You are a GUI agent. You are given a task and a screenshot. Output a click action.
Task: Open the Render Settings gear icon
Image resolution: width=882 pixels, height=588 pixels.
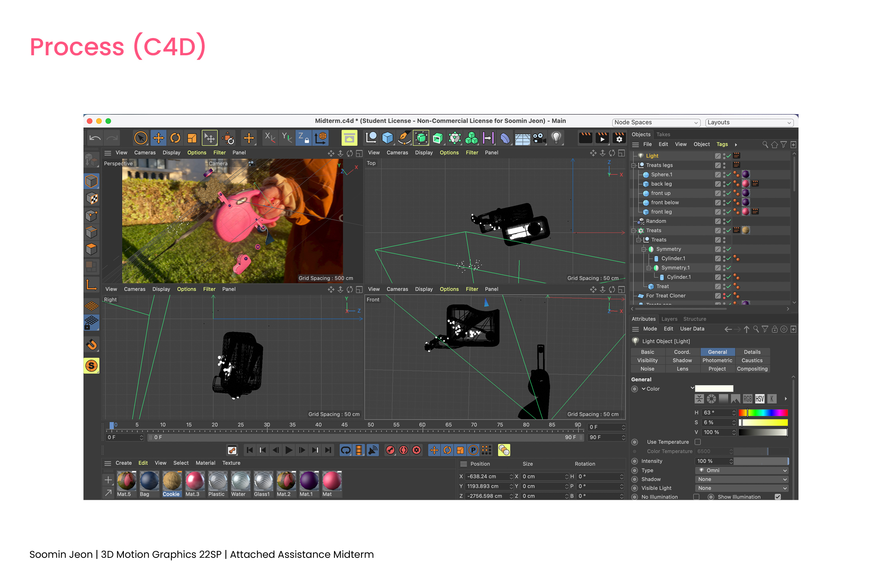[x=619, y=138]
